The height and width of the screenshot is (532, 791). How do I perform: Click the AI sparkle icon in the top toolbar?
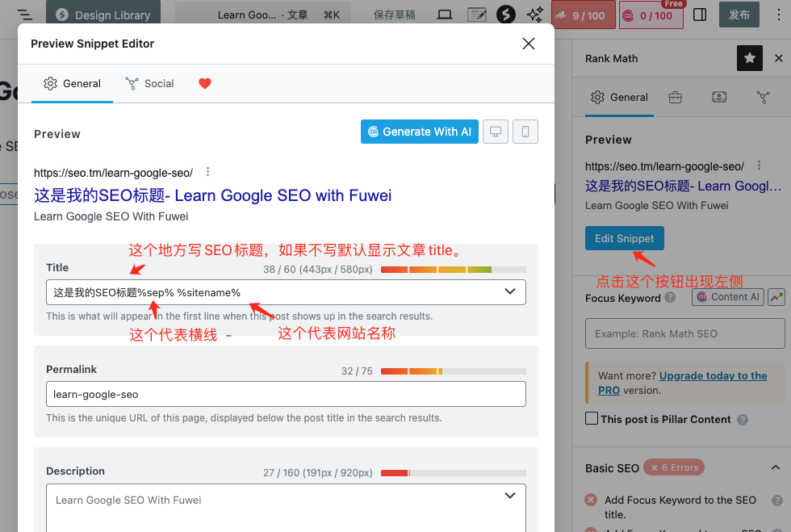click(x=534, y=15)
